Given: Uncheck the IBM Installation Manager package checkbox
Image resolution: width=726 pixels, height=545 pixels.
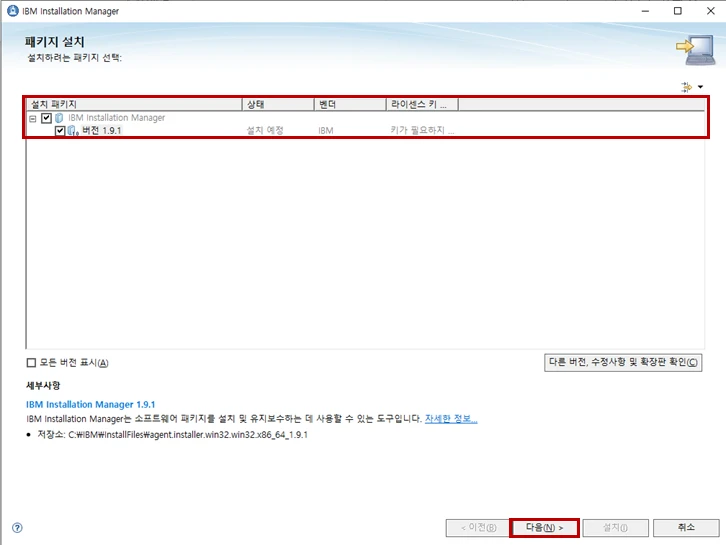Looking at the screenshot, I should (x=46, y=118).
